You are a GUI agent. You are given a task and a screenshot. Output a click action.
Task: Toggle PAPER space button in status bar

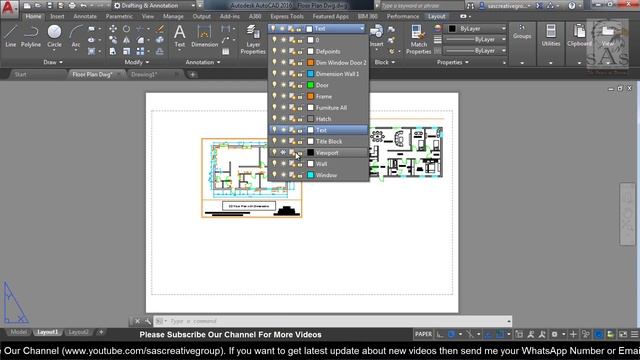(x=423, y=334)
